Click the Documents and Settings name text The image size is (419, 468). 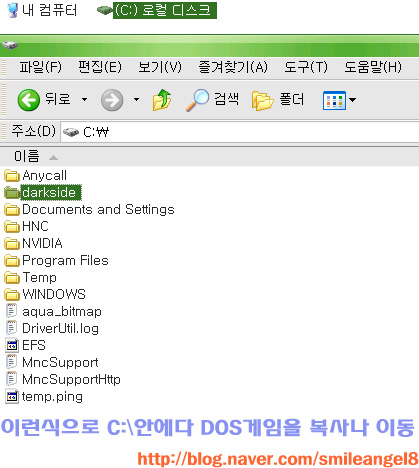click(98, 209)
